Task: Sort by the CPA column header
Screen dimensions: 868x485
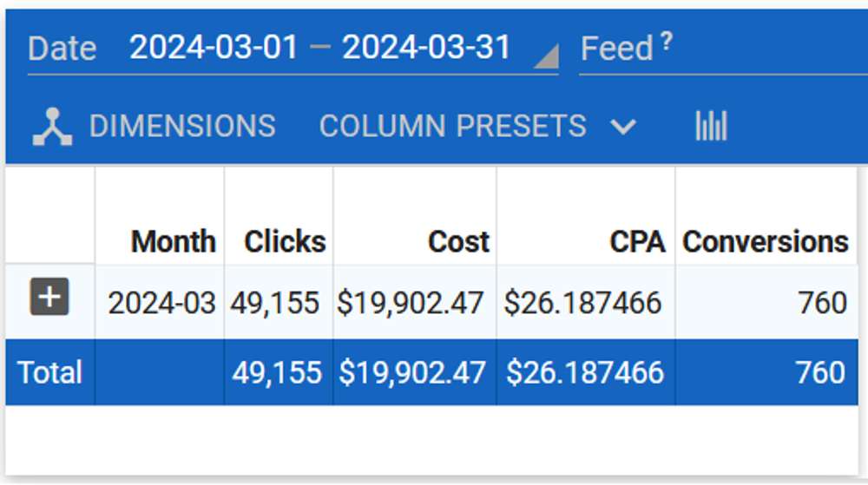Action: click(637, 241)
